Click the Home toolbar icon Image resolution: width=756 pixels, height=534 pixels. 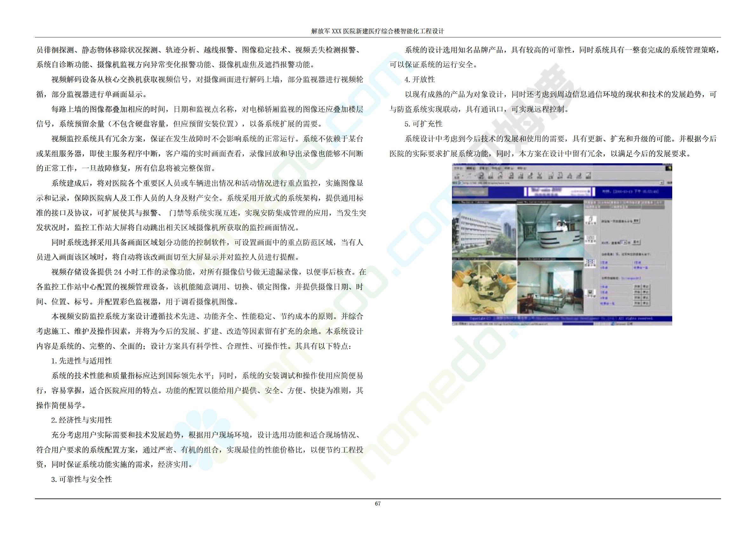(x=501, y=176)
